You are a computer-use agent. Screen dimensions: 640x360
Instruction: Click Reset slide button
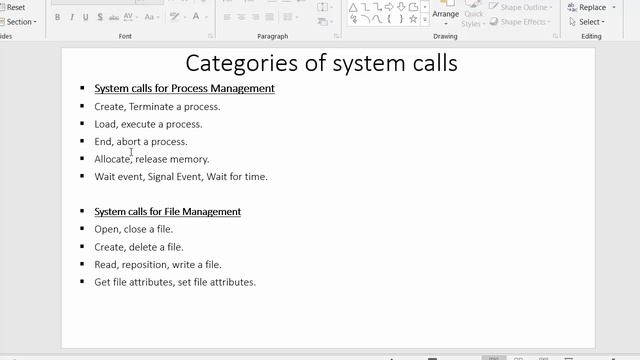pyautogui.click(x=13, y=7)
